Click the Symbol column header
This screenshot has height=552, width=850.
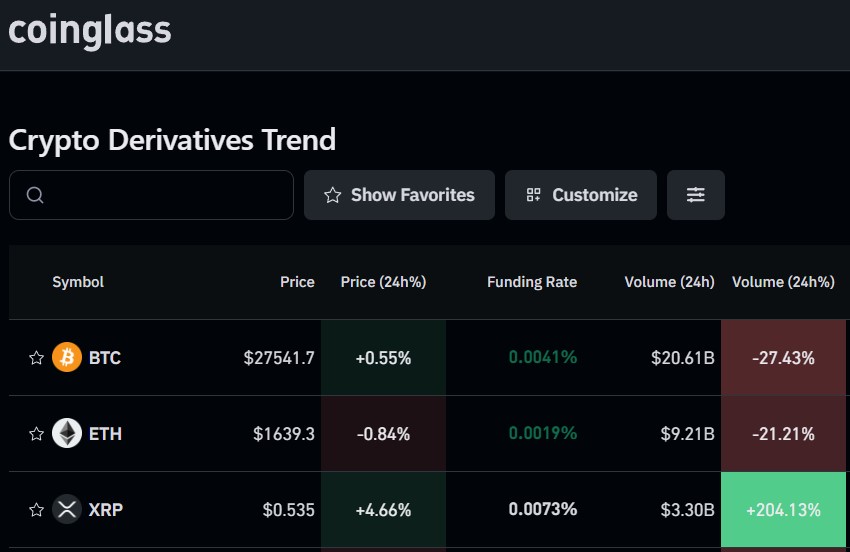78,282
